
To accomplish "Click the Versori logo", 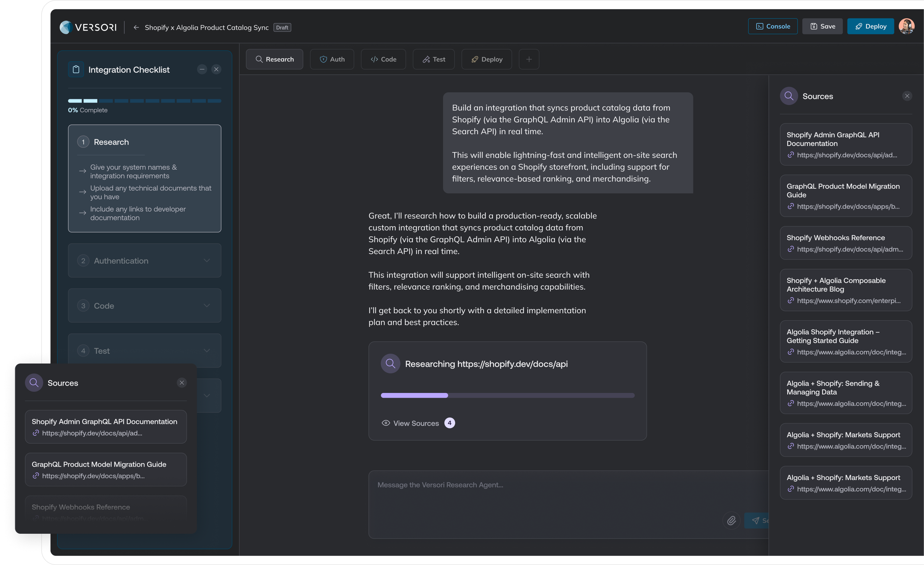I will (88, 27).
